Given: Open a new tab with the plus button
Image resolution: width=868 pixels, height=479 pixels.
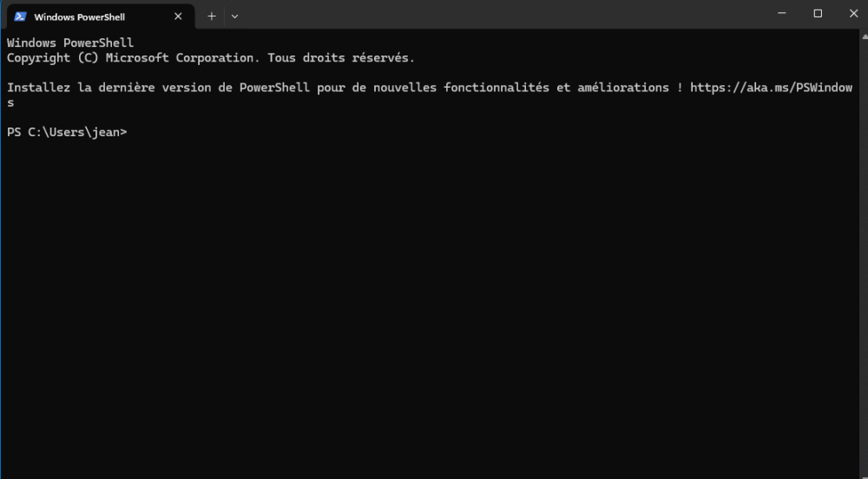Looking at the screenshot, I should coord(212,16).
